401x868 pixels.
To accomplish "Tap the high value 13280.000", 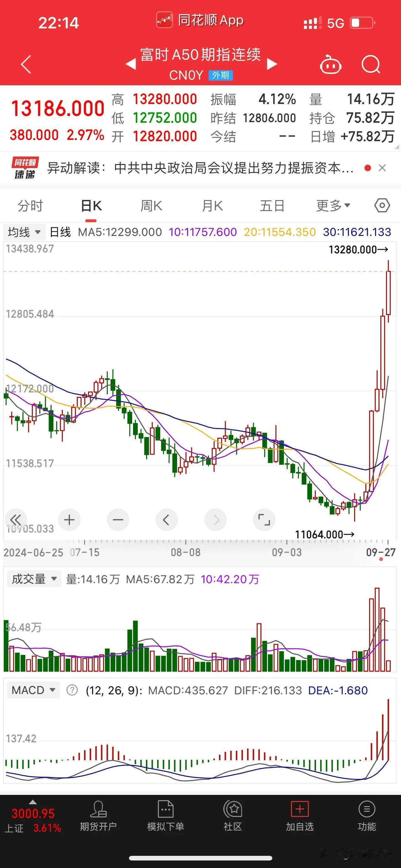I will click(x=165, y=99).
